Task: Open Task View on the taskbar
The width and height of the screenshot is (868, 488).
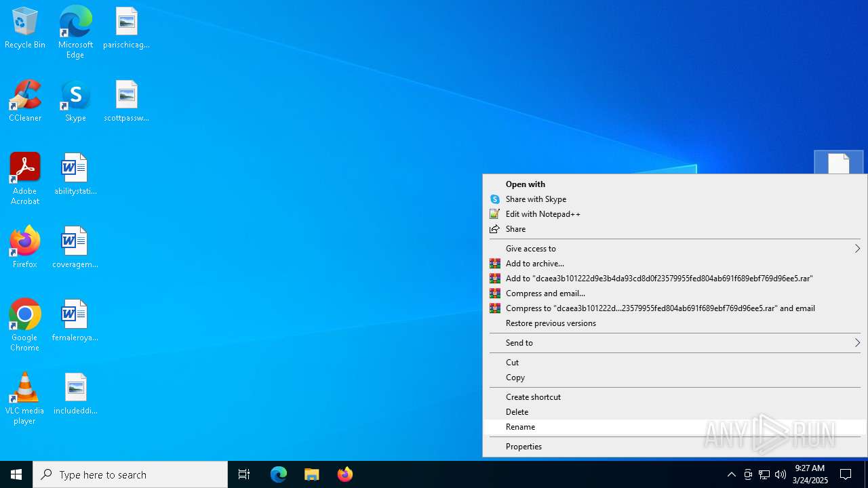Action: coord(244,474)
